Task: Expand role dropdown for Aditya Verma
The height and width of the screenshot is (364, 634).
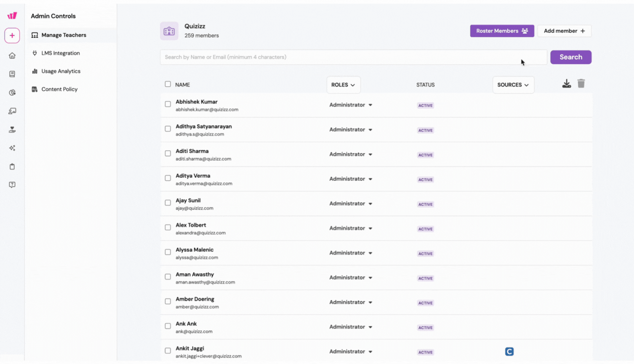Action: [351, 179]
